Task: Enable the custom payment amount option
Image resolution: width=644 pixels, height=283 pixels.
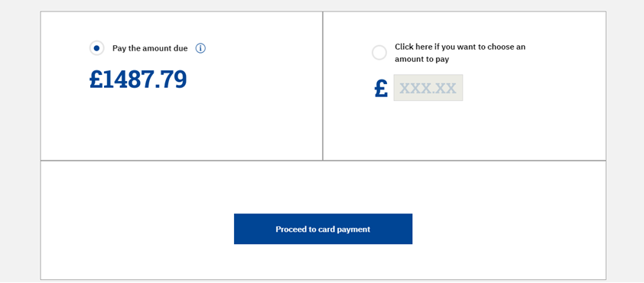Action: point(379,53)
